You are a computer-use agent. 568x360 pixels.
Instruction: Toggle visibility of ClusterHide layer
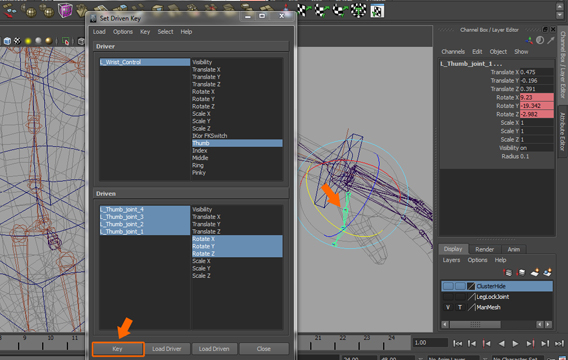coord(448,286)
